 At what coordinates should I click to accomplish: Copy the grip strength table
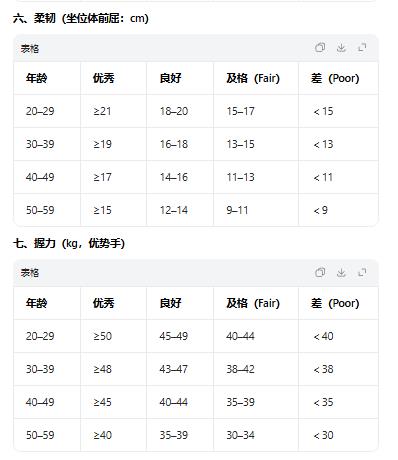320,272
